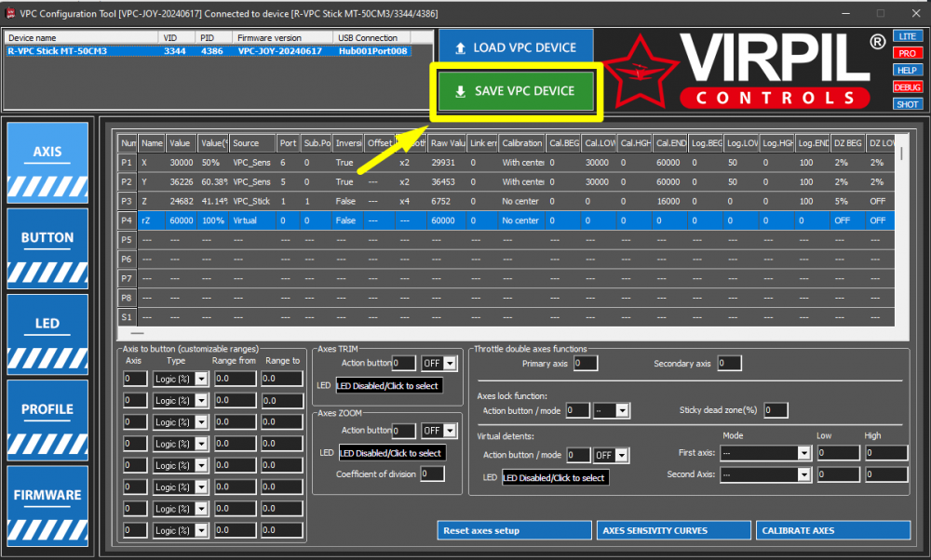Click CALIBRATE AXES

833,530
